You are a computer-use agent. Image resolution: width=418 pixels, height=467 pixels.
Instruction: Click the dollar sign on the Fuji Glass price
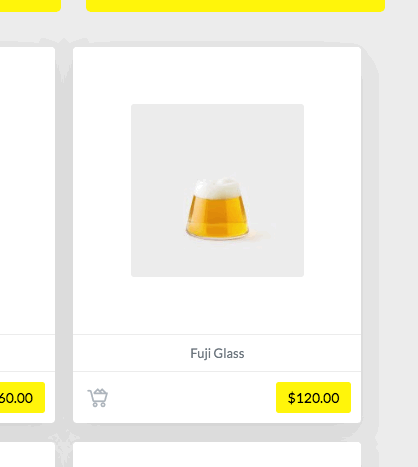point(292,398)
